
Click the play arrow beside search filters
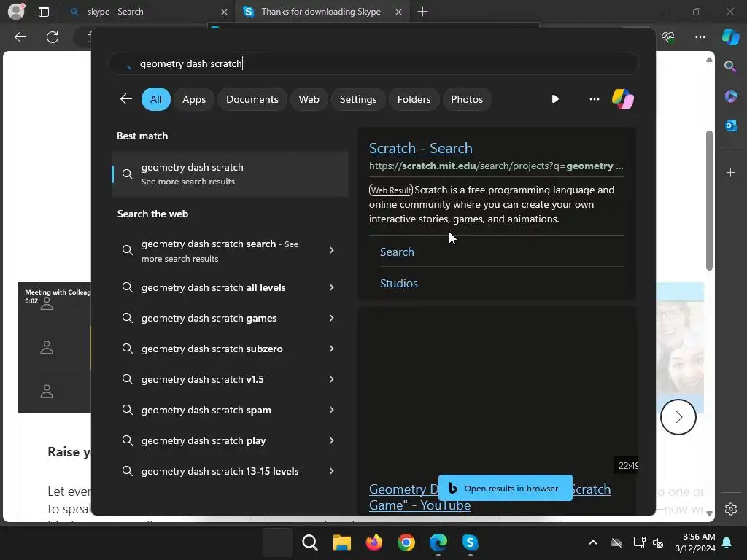coord(555,99)
